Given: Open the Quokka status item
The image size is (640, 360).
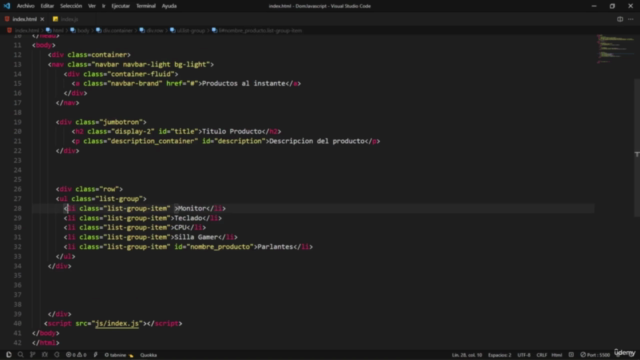Looking at the screenshot, I should point(149,355).
